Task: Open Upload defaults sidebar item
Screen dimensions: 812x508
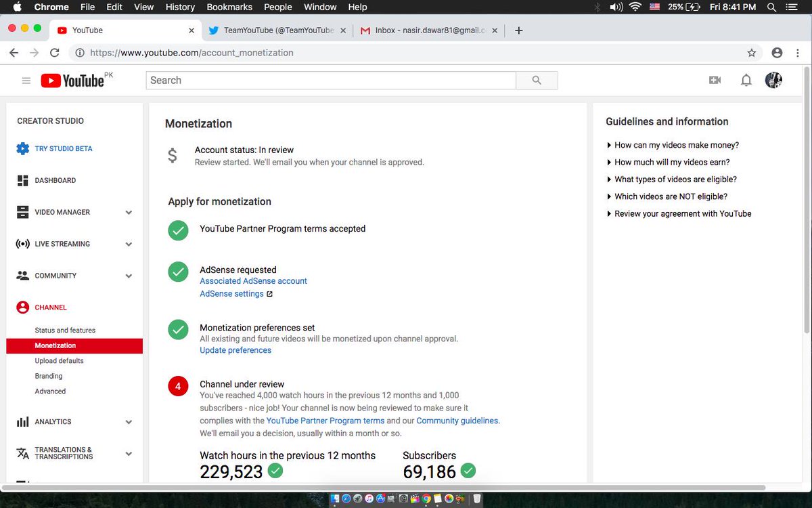Action: coord(60,361)
